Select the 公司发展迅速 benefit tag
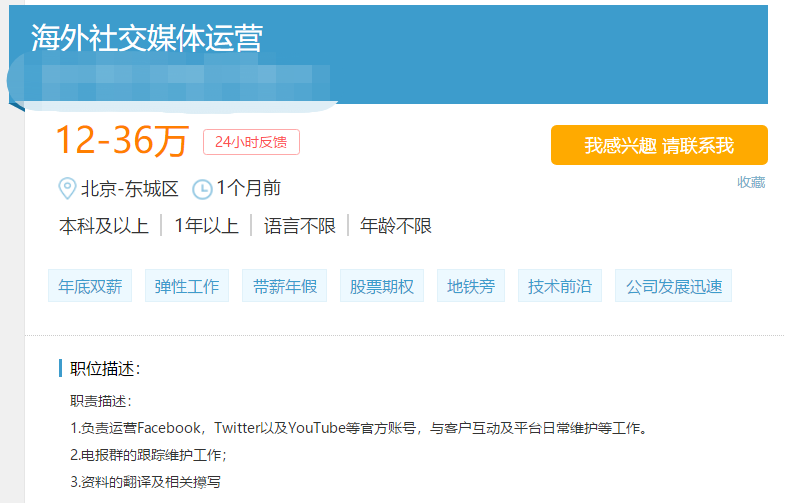The height and width of the screenshot is (503, 785). coord(673,286)
